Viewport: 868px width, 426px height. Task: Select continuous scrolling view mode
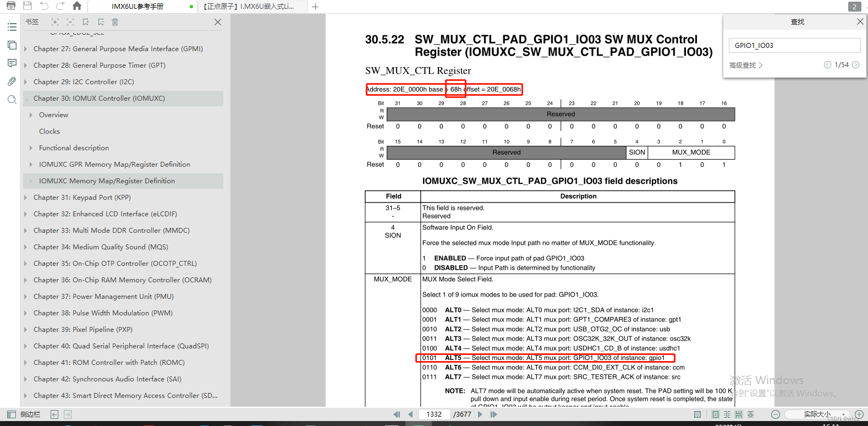739,414
